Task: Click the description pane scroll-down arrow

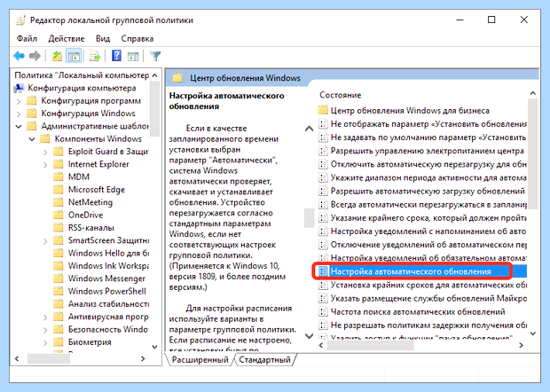Action: pos(309,336)
